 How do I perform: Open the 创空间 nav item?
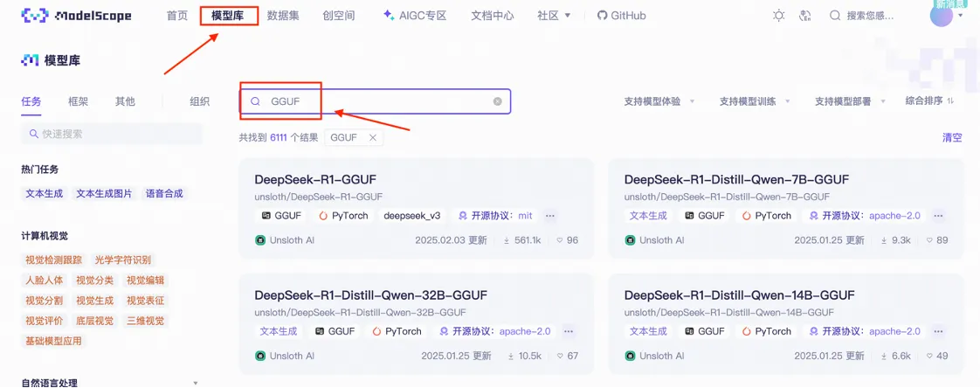339,16
